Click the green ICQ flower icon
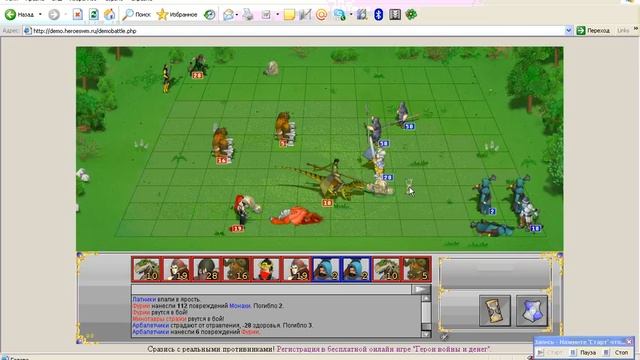This screenshot has width=640, height=360. pyautogui.click(x=411, y=15)
